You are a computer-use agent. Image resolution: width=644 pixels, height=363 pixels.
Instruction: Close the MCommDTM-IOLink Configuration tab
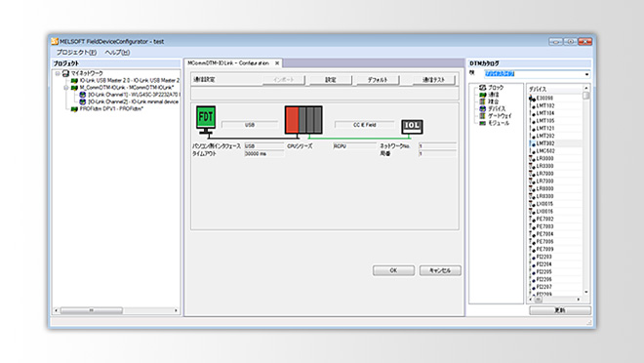coord(277,63)
